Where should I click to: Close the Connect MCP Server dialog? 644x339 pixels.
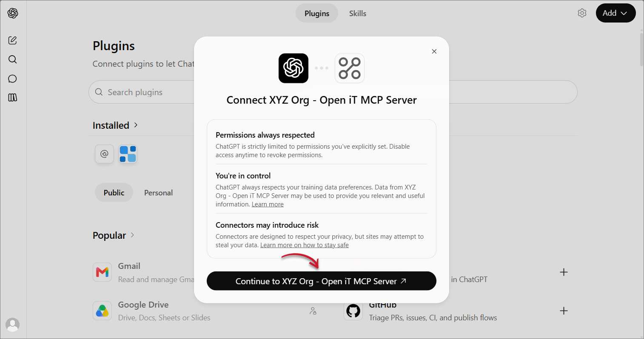point(434,51)
